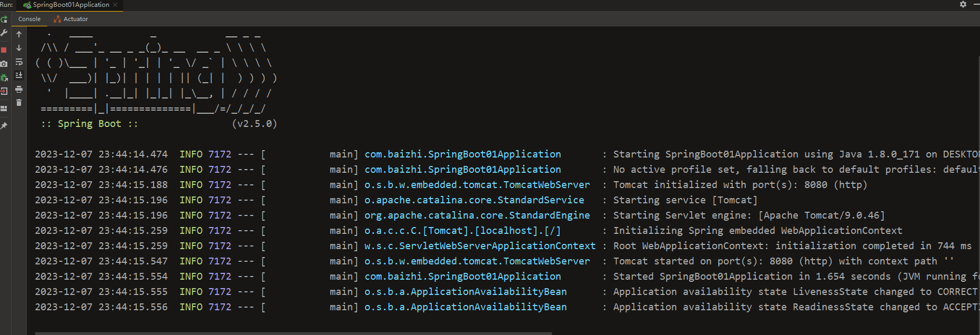Switch to the Actuator tab

71,19
